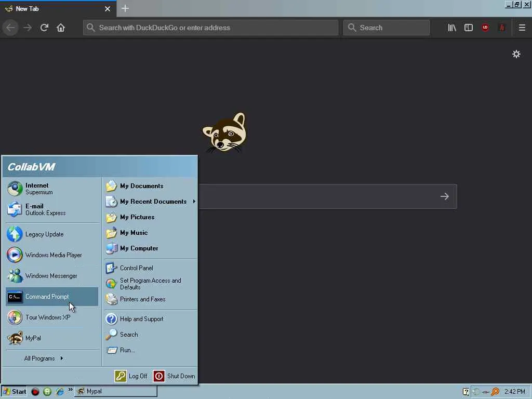Image resolution: width=532 pixels, height=399 pixels.
Task: Toggle the sidebar view icon
Action: point(469,28)
